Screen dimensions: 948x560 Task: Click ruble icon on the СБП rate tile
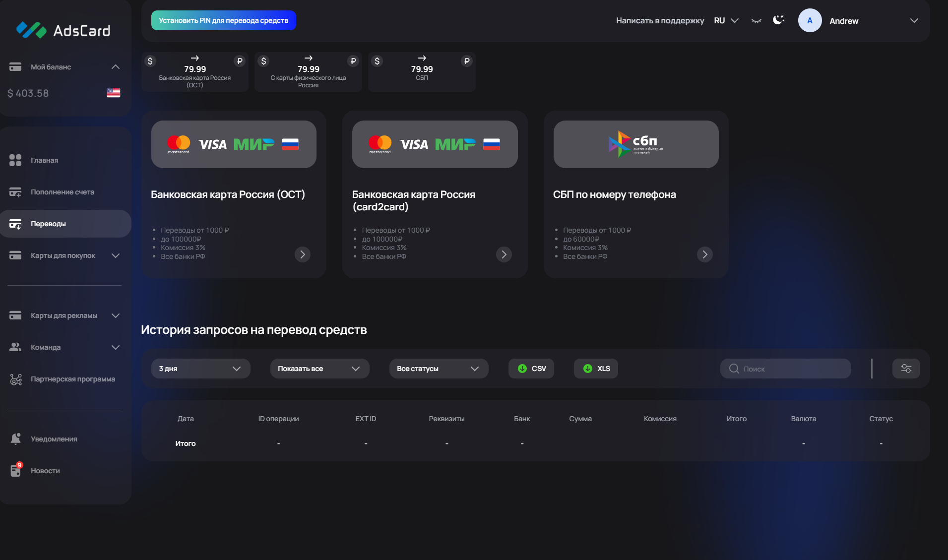466,61
